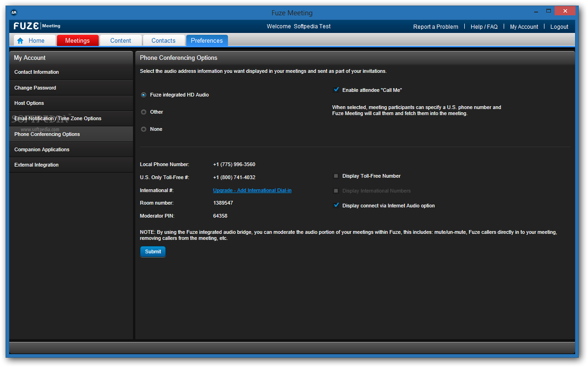Screen dimensions: 588x367
Task: Enable Display Toll-Free Number checkbox
Action: click(336, 176)
